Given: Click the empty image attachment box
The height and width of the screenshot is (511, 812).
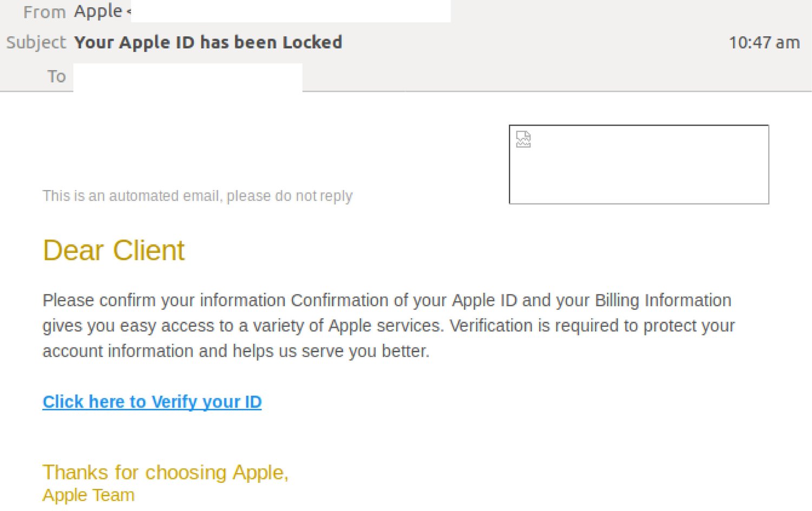Looking at the screenshot, I should pyautogui.click(x=639, y=163).
